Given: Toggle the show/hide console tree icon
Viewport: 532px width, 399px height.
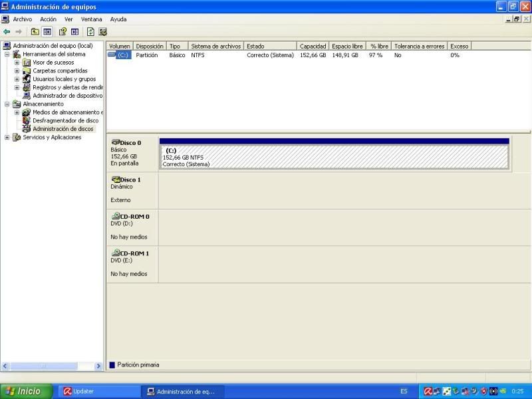Looking at the screenshot, I should 47,31.
